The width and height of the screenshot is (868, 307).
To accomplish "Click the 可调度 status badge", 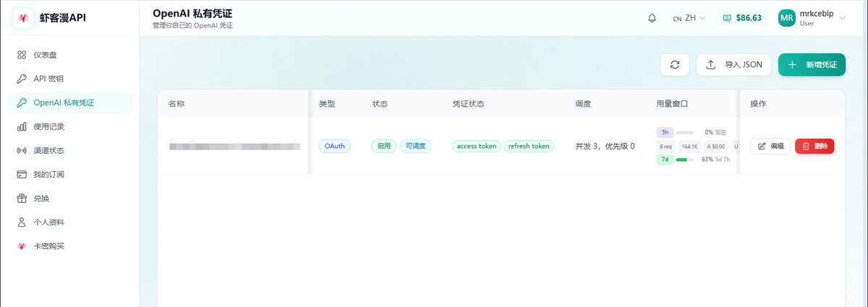I will point(415,146).
